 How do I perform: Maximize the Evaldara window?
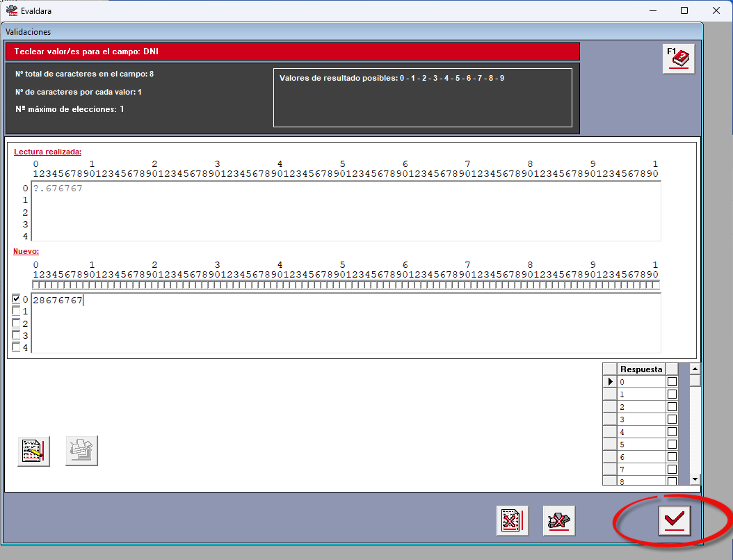click(x=684, y=10)
